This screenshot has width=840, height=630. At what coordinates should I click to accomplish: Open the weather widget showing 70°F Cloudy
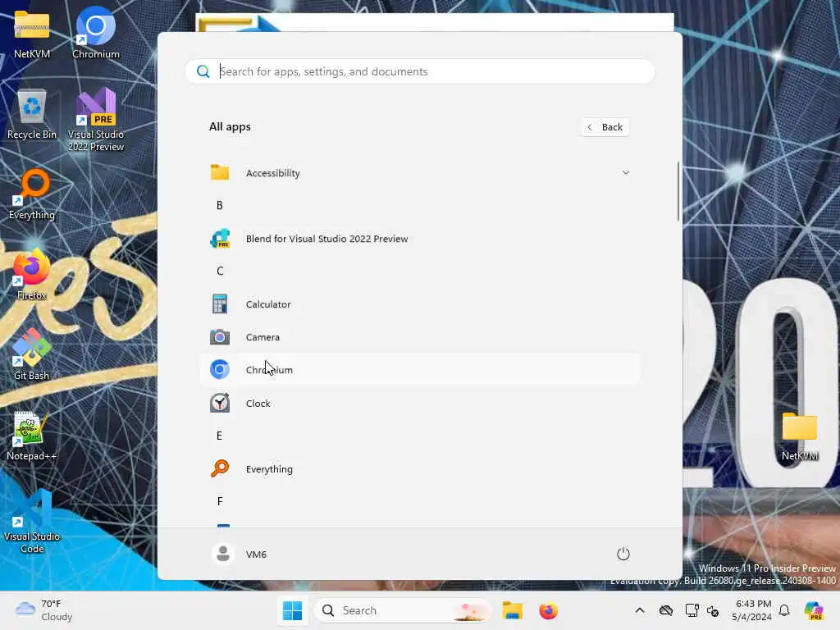44,610
